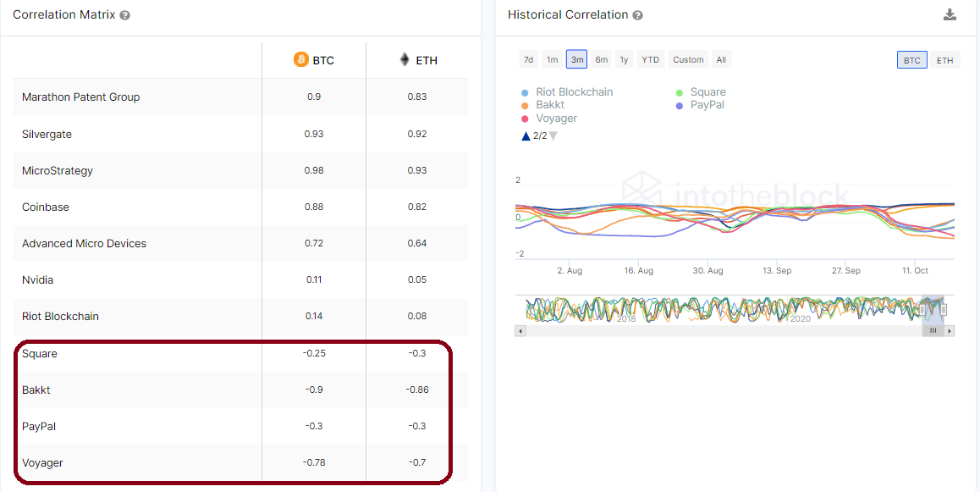Click Bakkt BTC value -0.9
The image size is (980, 492).
314,390
